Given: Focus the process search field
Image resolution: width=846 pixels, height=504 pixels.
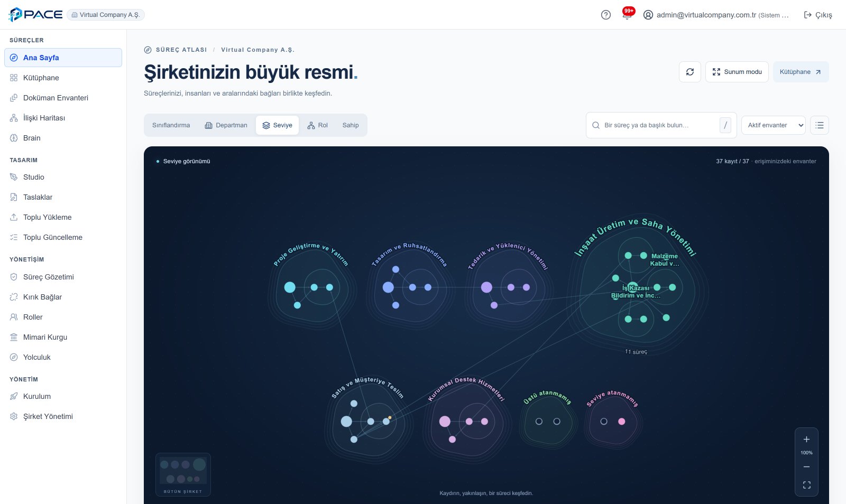Looking at the screenshot, I should click(661, 125).
